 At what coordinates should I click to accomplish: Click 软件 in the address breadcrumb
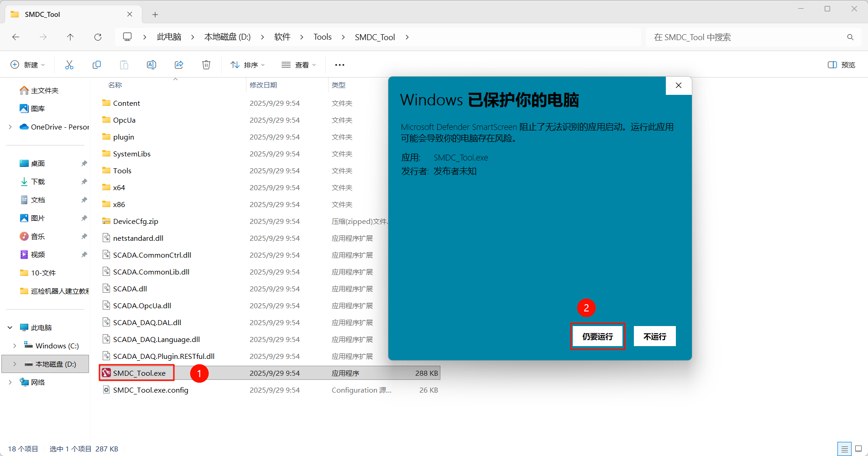(x=282, y=37)
